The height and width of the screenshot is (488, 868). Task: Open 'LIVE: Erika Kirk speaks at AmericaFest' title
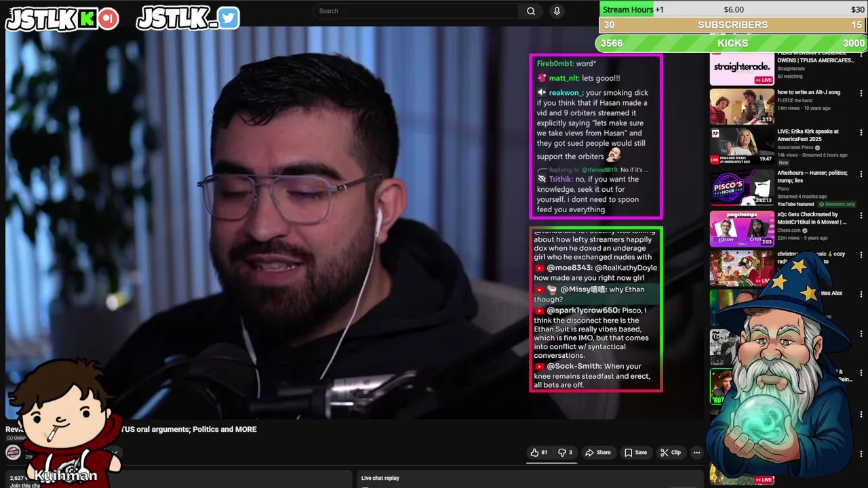tap(808, 135)
